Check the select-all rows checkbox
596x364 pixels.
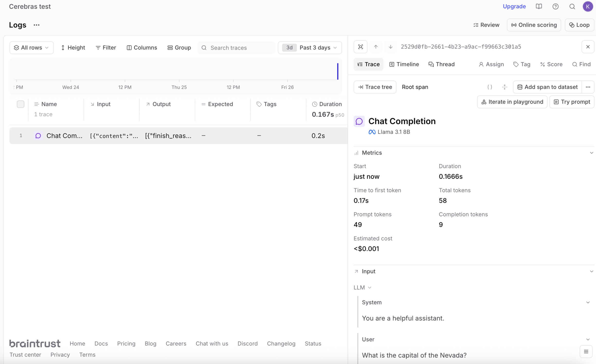(x=20, y=104)
